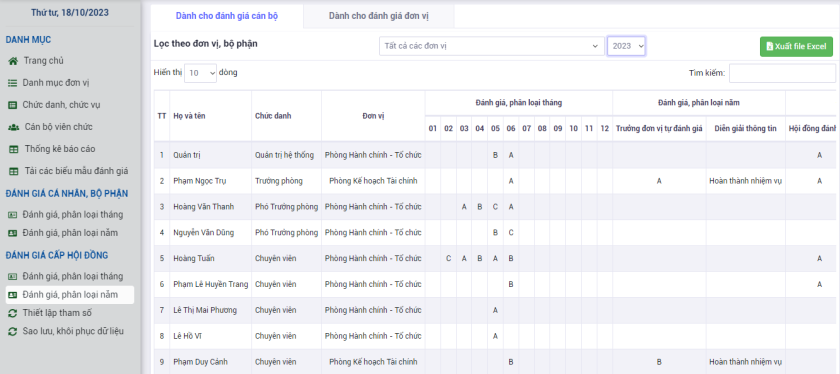
Task: Click the Tìm kiếm search field
Action: click(782, 73)
